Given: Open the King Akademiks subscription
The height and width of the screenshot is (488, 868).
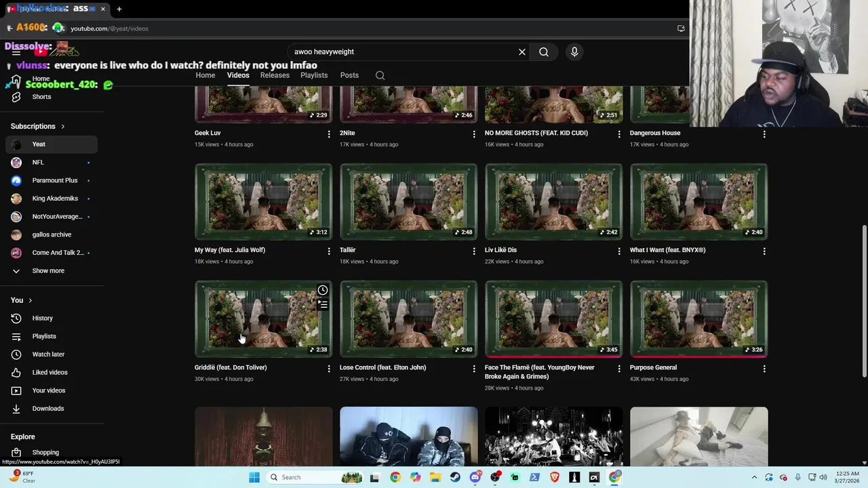Looking at the screenshot, I should 52,199.
